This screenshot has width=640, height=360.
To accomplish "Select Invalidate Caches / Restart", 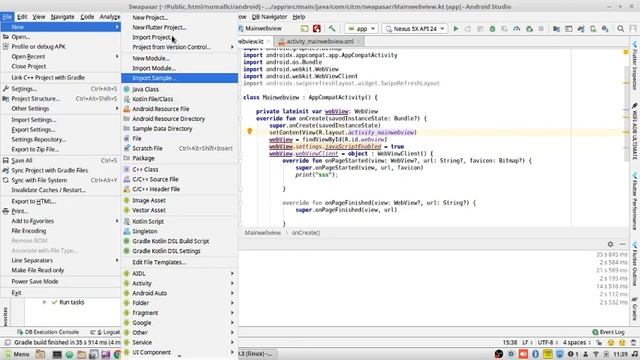I will 60,190.
